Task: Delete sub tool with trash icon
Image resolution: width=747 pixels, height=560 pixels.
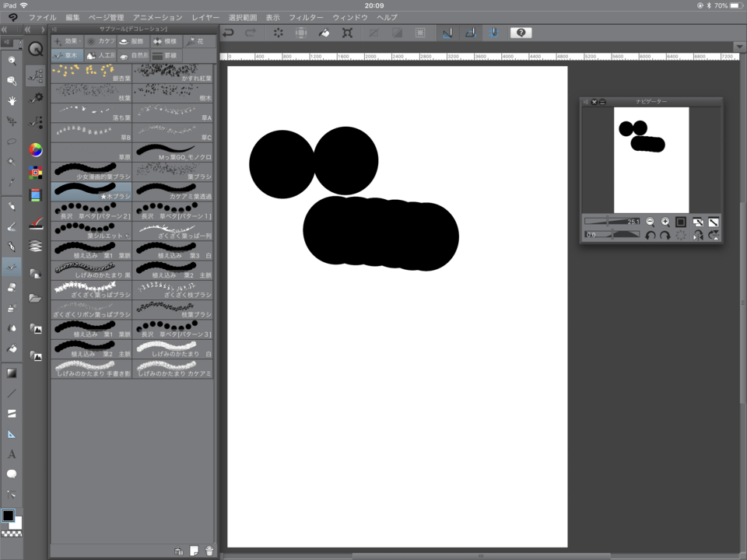Action: click(209, 551)
